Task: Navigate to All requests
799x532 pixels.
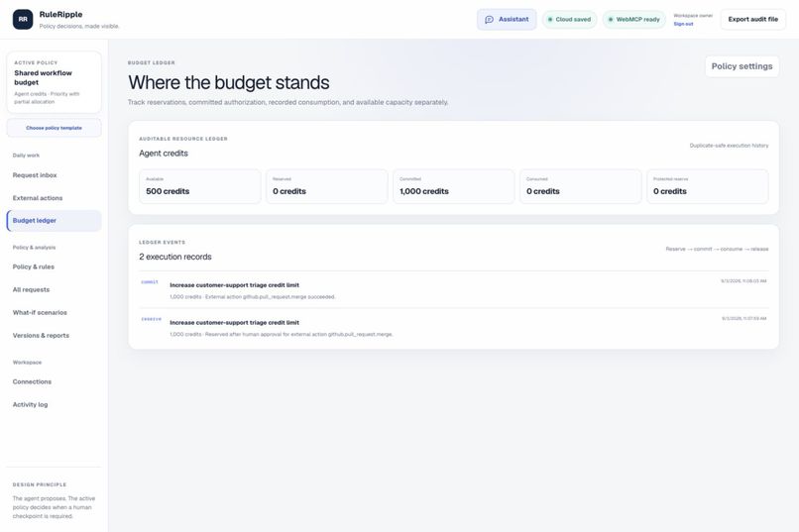Action: tap(54, 289)
